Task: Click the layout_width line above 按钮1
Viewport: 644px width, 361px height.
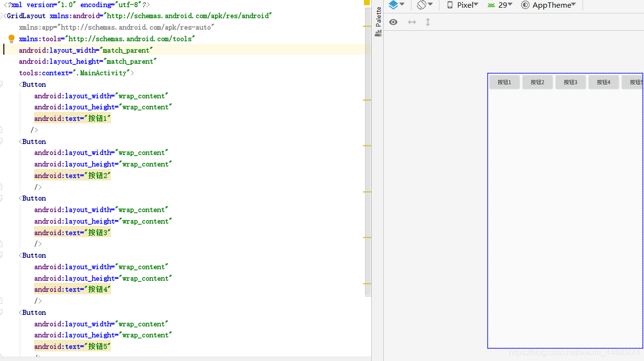Action: pyautogui.click(x=101, y=96)
